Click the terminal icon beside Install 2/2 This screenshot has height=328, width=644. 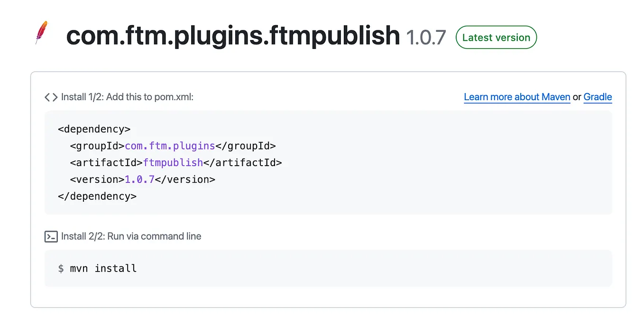tap(51, 236)
